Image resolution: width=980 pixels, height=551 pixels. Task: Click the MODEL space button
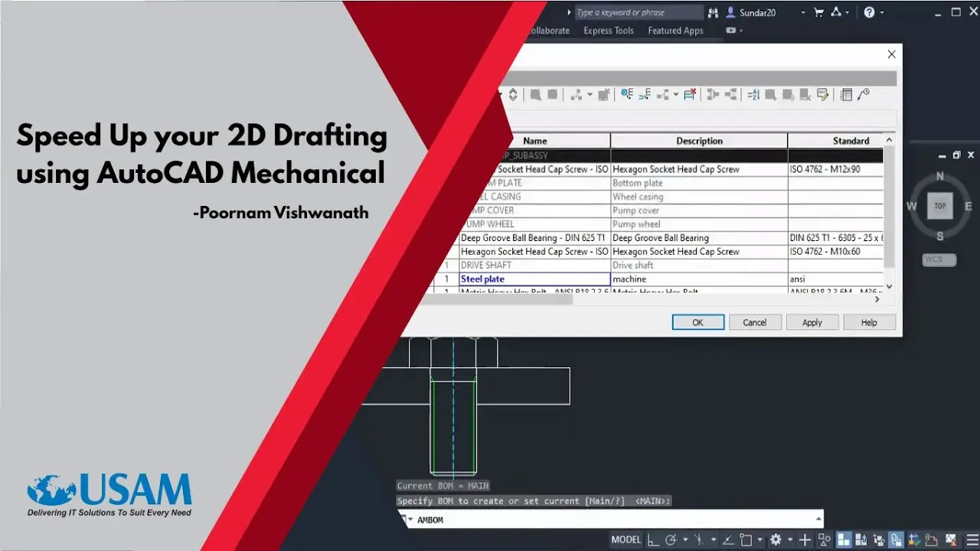pyautogui.click(x=626, y=540)
